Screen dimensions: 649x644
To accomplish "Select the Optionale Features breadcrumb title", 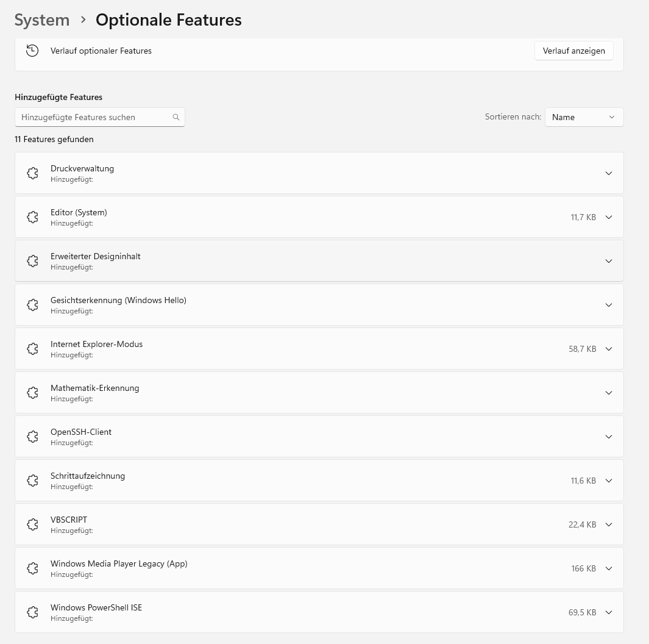I will 169,20.
